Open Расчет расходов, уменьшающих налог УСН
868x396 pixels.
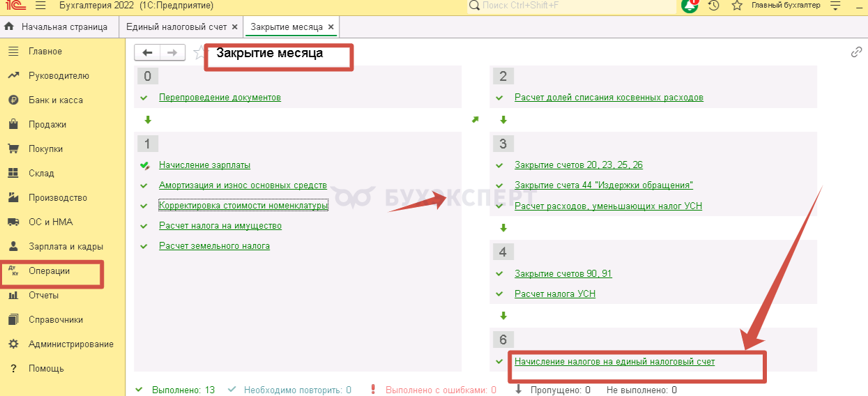click(608, 206)
